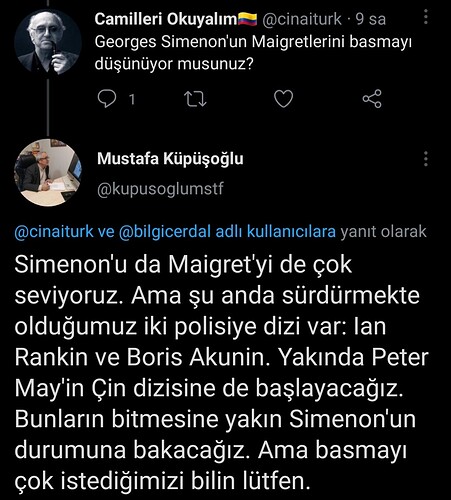Like the tweet with the heart icon
451x500 pixels.
pos(283,99)
